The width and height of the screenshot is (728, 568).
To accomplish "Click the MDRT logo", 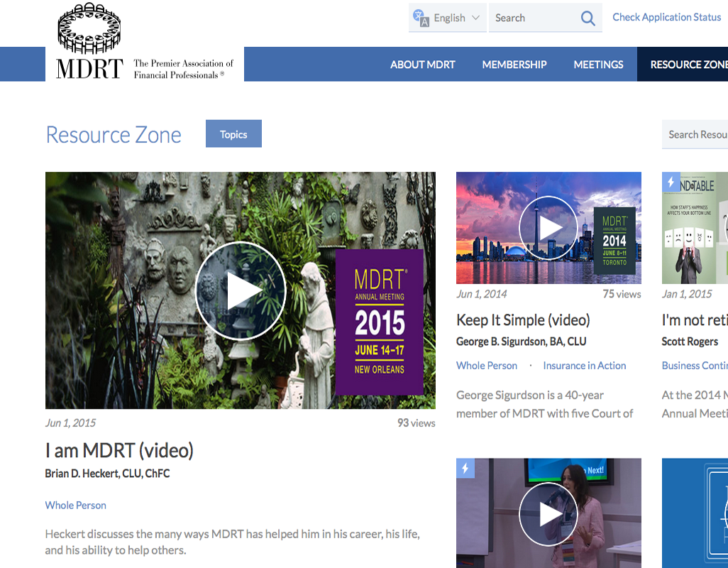I will (89, 41).
